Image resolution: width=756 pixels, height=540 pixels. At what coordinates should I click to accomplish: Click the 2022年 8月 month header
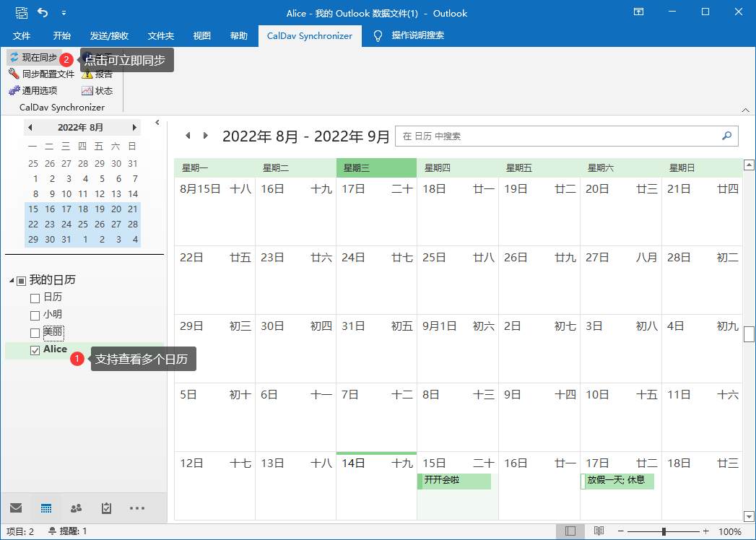[x=81, y=128]
